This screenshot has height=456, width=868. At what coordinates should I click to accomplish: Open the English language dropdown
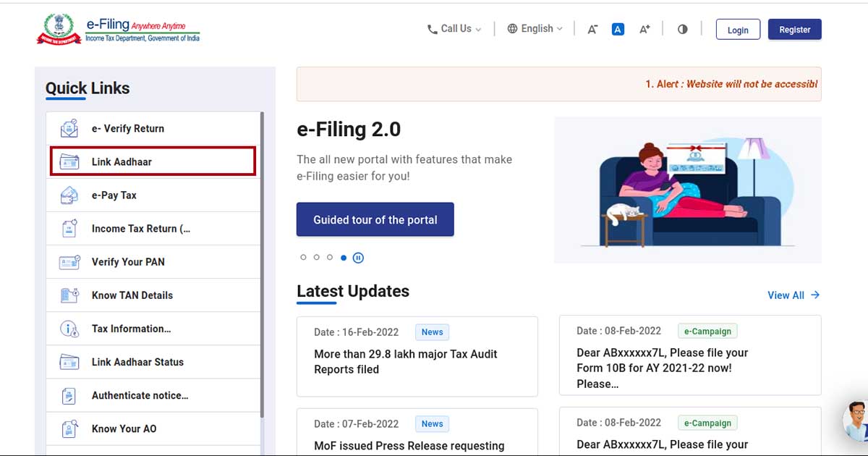coord(535,29)
